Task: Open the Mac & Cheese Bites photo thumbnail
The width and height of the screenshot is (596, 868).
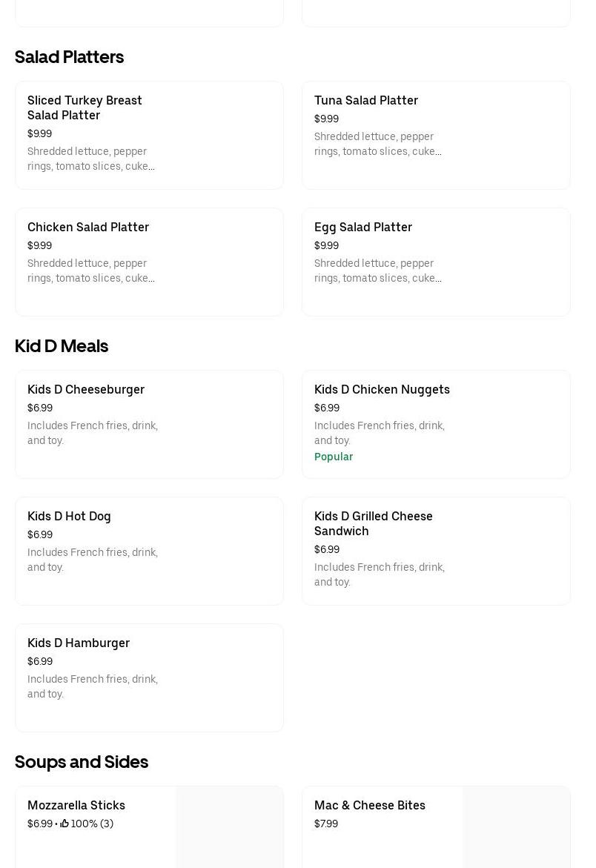Action: point(516,827)
